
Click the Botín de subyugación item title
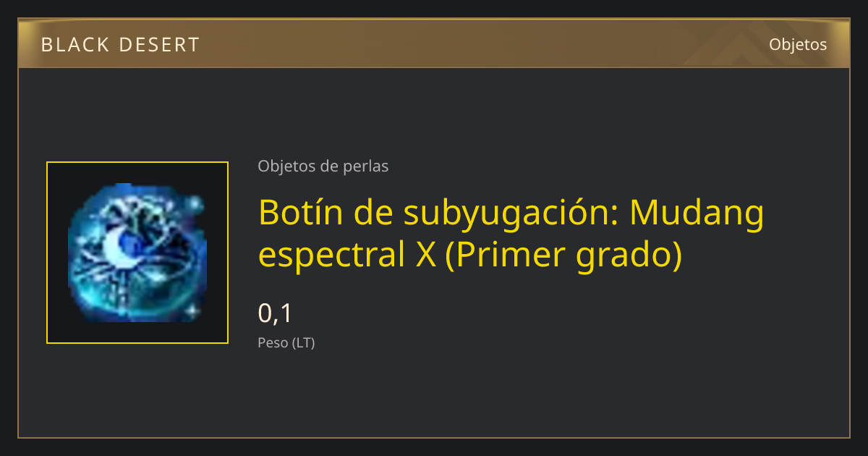511,233
